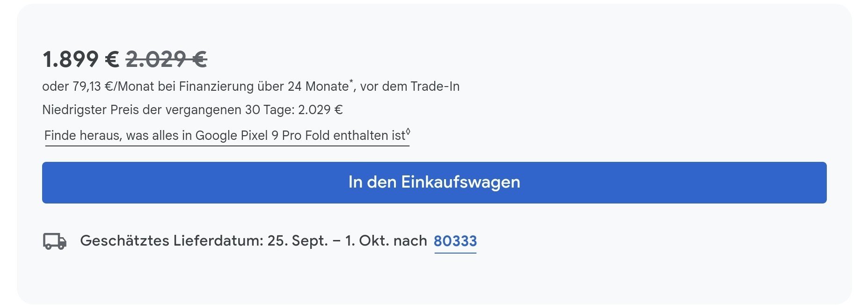Click the Niedrigster Preis der vergangenen 30 Tage text
The image size is (868, 305).
point(168,110)
